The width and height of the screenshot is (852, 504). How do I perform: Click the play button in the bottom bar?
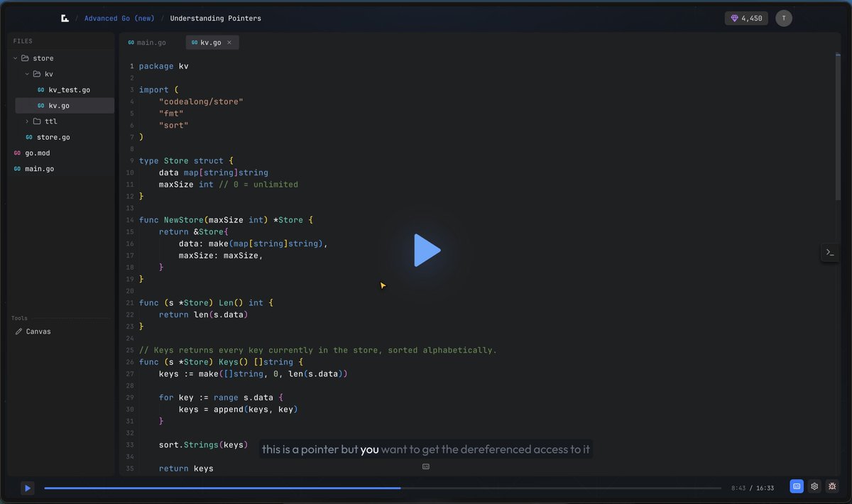27,488
